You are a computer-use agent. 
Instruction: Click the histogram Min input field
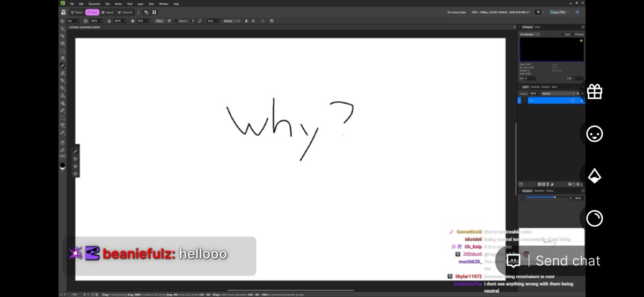point(530,78)
